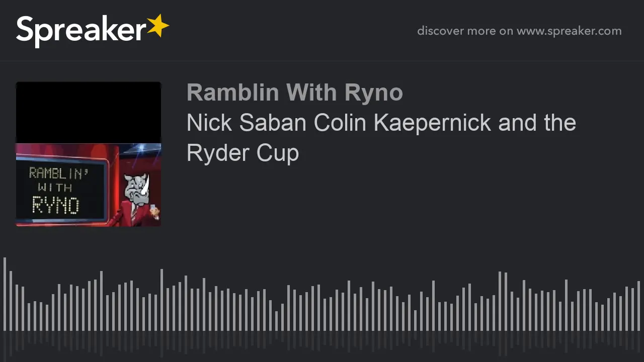Click the rhino's white horn
Viewport: 644px width, 362px height.
[x=146, y=185]
